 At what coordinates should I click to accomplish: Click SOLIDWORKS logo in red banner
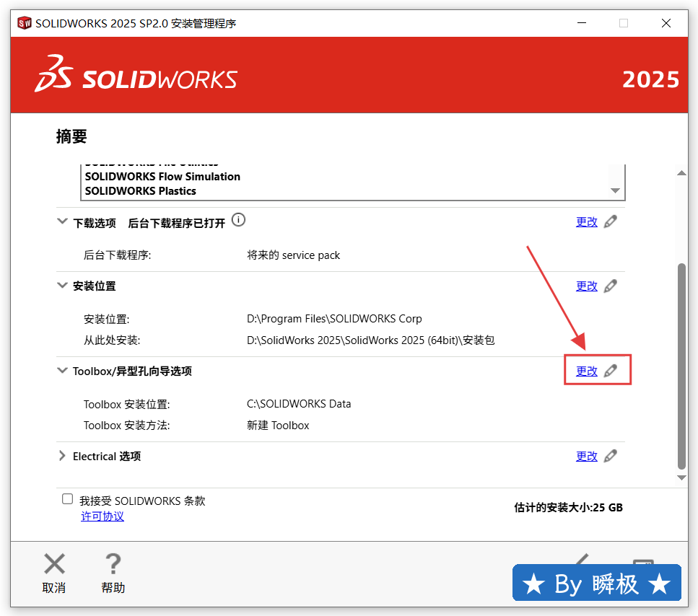[x=136, y=74]
